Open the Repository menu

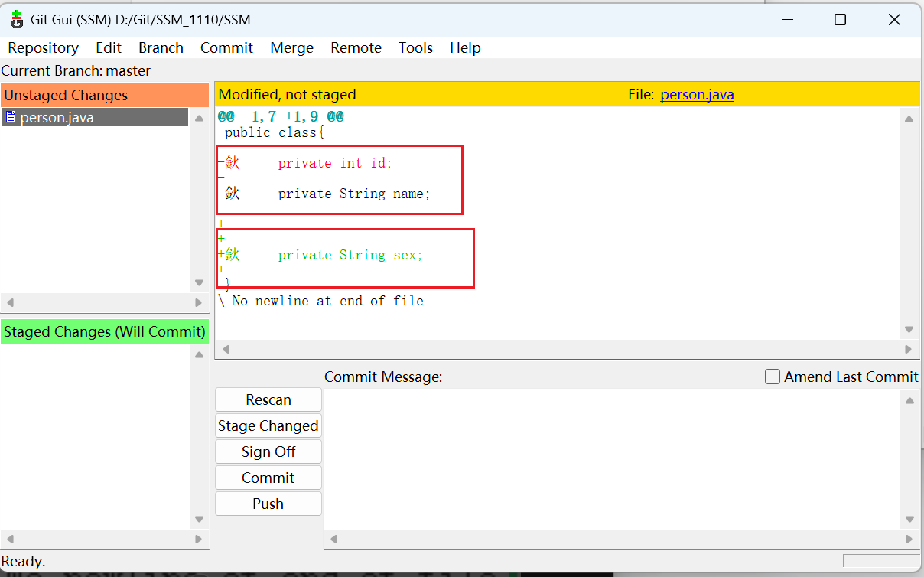(42, 47)
